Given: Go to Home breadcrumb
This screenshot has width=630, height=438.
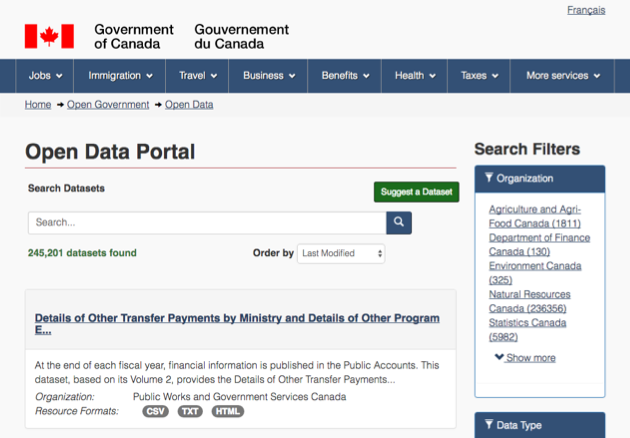Looking at the screenshot, I should click(38, 104).
